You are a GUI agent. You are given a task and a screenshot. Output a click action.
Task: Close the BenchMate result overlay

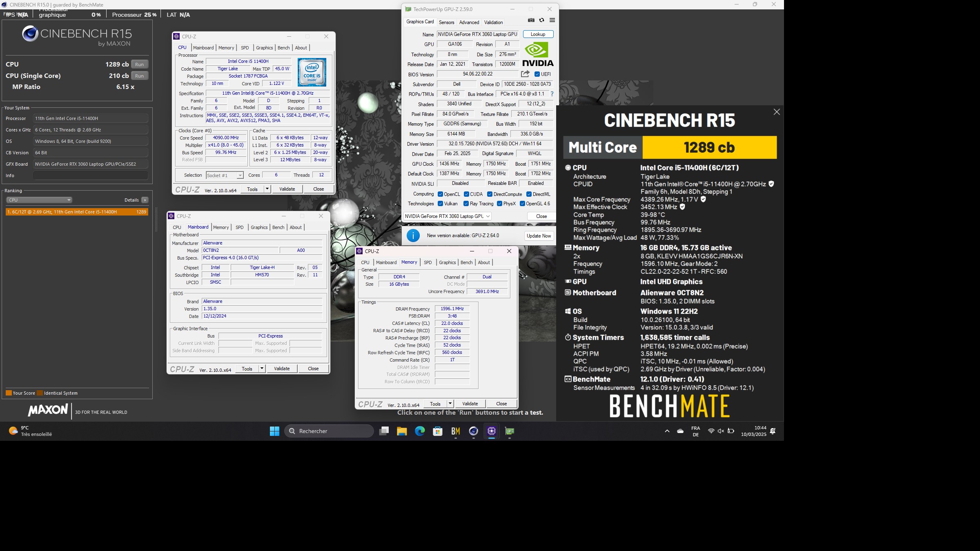coord(776,112)
